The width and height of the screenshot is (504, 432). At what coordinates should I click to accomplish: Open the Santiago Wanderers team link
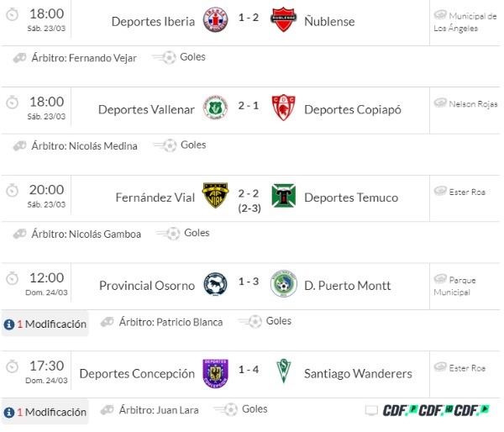358,374
